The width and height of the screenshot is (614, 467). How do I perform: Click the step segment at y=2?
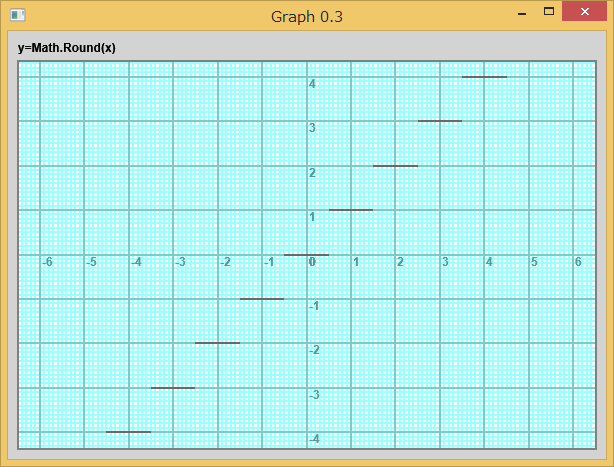pos(395,166)
